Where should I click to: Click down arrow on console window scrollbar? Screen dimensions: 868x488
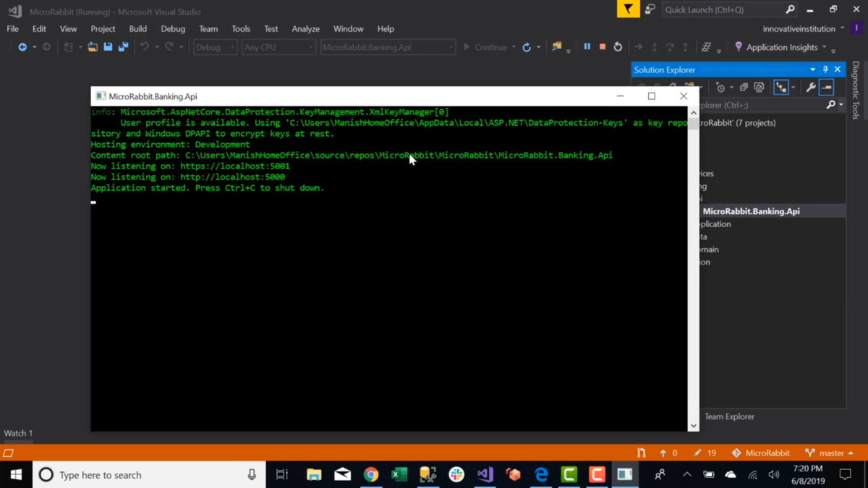point(693,426)
